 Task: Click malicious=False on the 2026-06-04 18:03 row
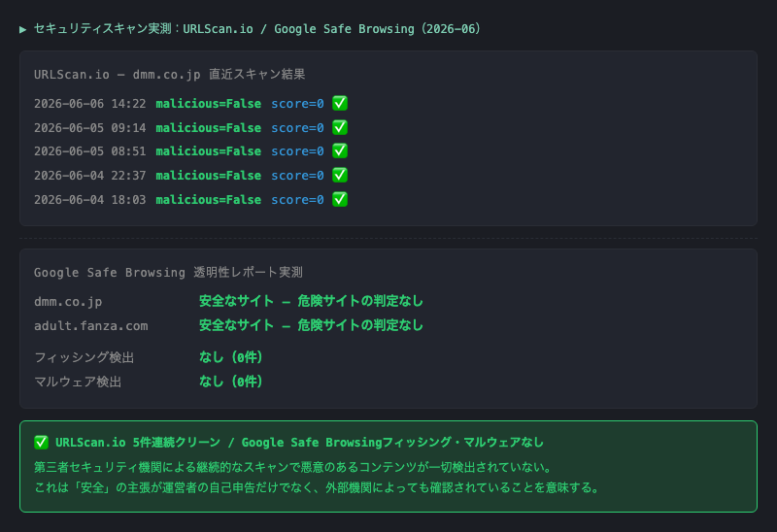click(x=209, y=200)
